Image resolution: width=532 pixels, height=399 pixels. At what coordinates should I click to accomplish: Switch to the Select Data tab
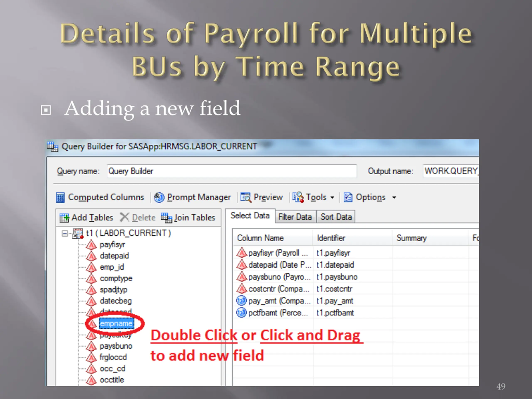[250, 216]
